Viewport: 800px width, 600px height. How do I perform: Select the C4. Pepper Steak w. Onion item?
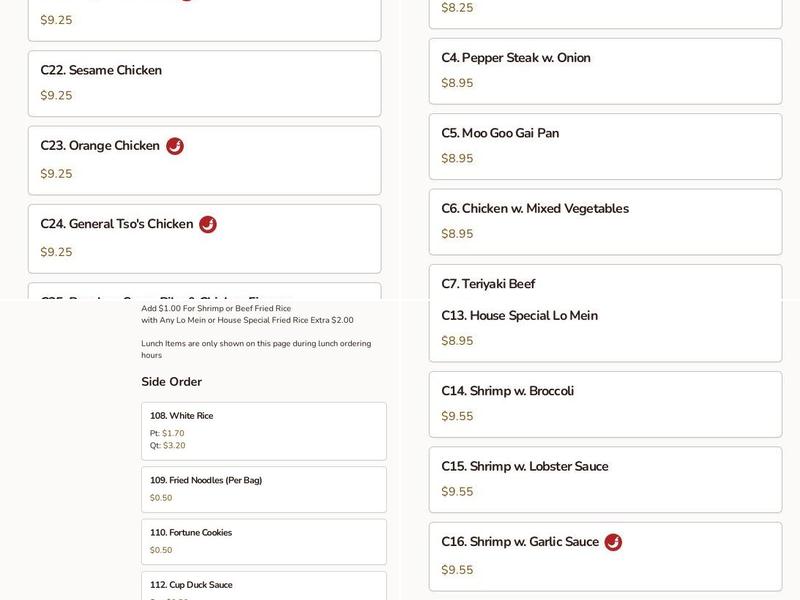604,74
